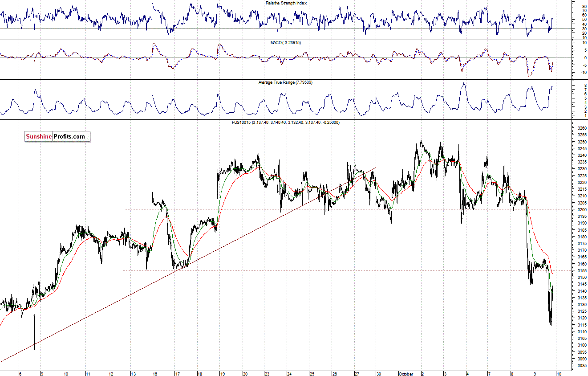Image resolution: width=588 pixels, height=376 pixels.
Task: Click the 3095 price axis label
Action: (x=582, y=352)
